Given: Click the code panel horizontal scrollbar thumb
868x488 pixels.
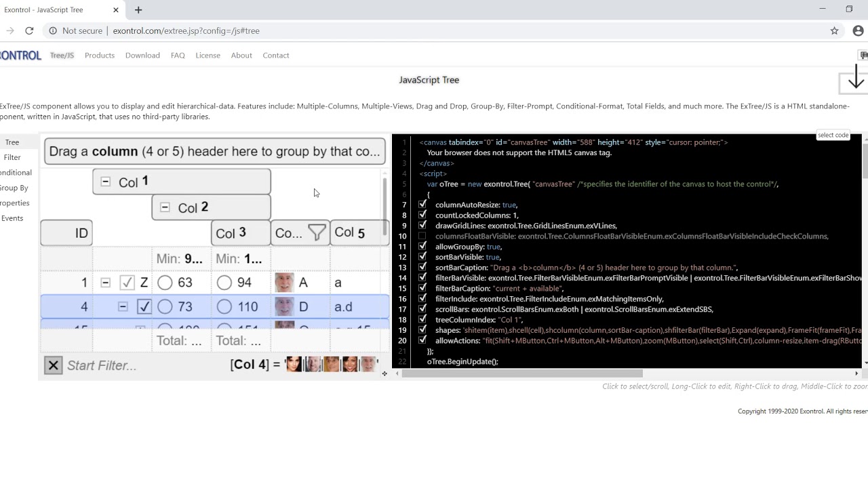Looking at the screenshot, I should (x=522, y=373).
